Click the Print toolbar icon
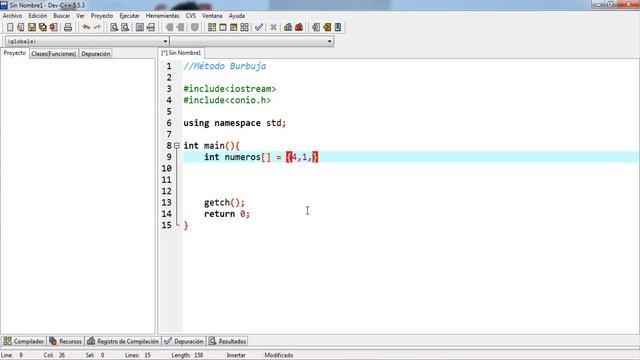The image size is (640, 360). coord(68,27)
